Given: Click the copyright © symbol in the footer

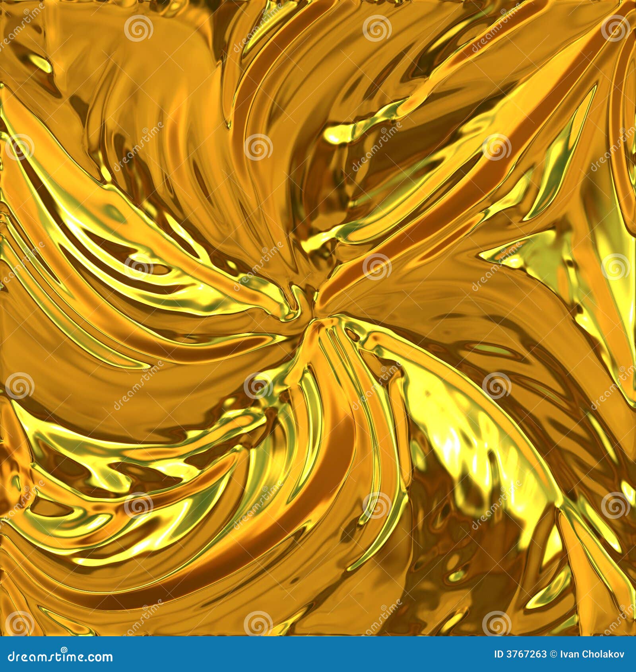Looking at the screenshot, I should pos(553,654).
